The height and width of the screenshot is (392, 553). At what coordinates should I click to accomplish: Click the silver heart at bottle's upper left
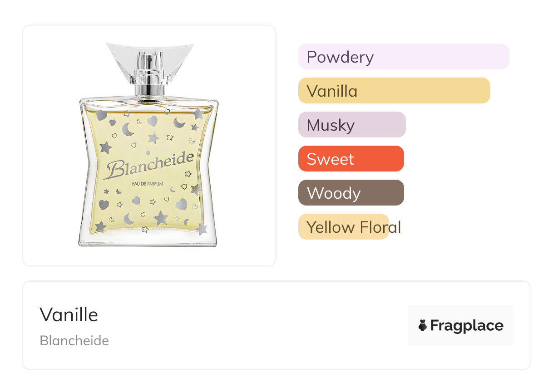(x=102, y=115)
